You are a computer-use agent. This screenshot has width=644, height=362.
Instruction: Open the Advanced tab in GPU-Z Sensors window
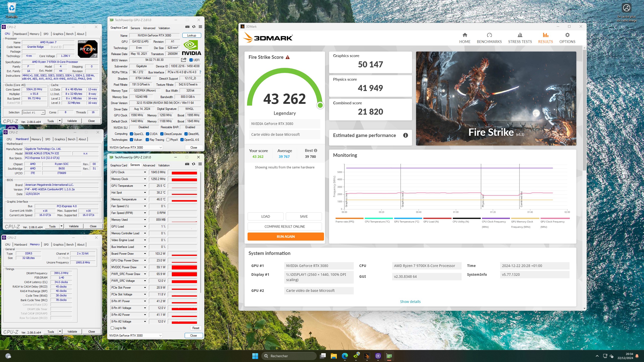[x=149, y=165]
